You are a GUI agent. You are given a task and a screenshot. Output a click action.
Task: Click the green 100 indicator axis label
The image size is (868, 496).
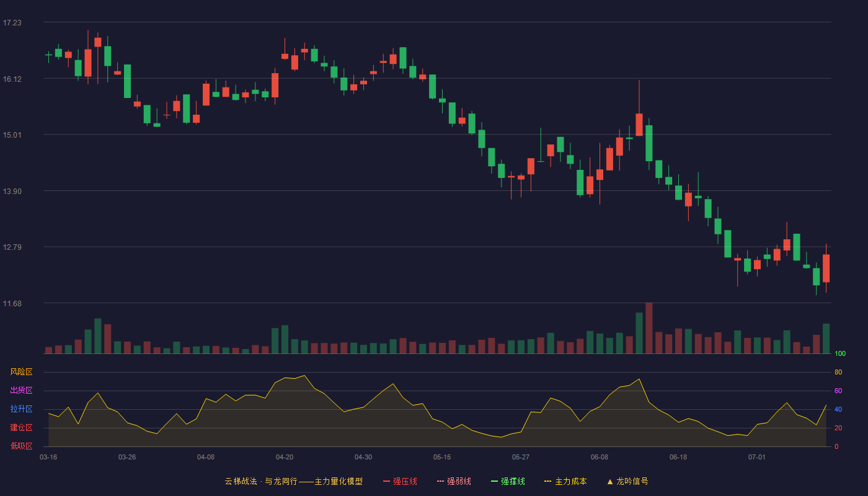coord(840,354)
